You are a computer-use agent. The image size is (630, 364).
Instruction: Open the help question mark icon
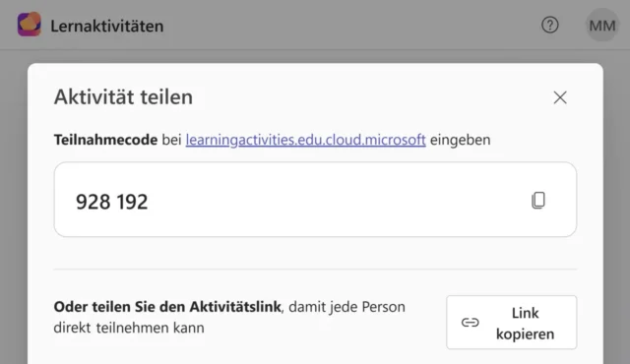(x=549, y=26)
